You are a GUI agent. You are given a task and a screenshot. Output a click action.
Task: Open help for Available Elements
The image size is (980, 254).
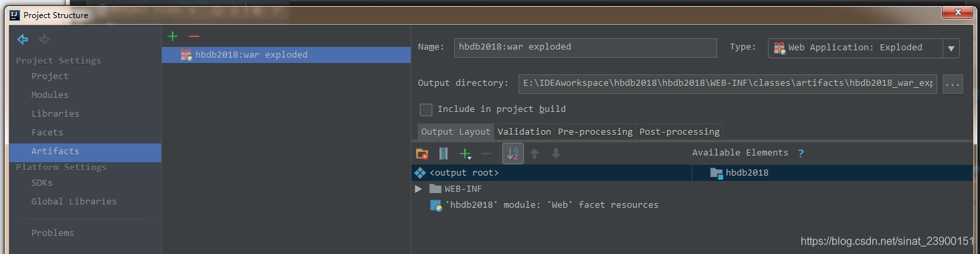pyautogui.click(x=801, y=153)
